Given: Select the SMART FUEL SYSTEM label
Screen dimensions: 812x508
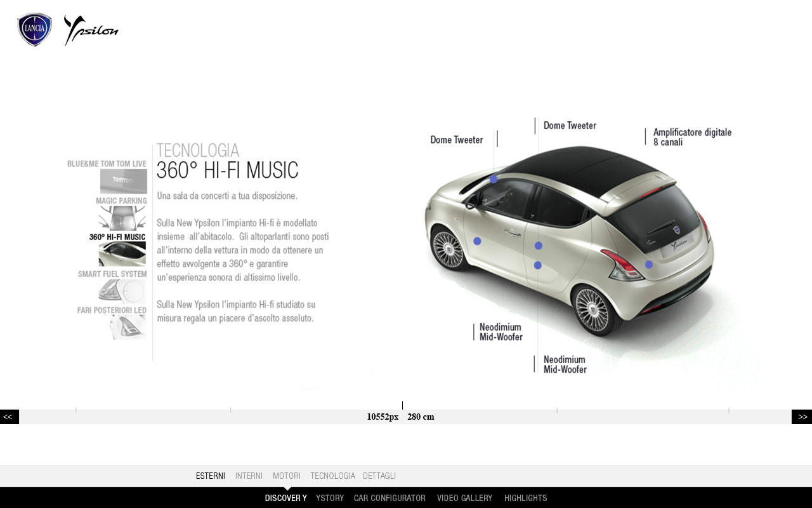Looking at the screenshot, I should pos(112,274).
